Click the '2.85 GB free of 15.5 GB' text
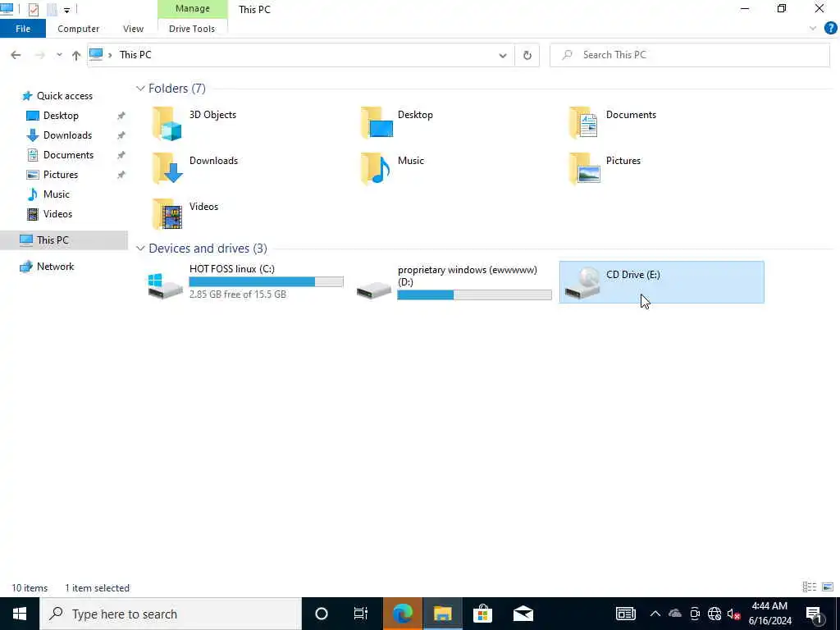 coord(238,294)
